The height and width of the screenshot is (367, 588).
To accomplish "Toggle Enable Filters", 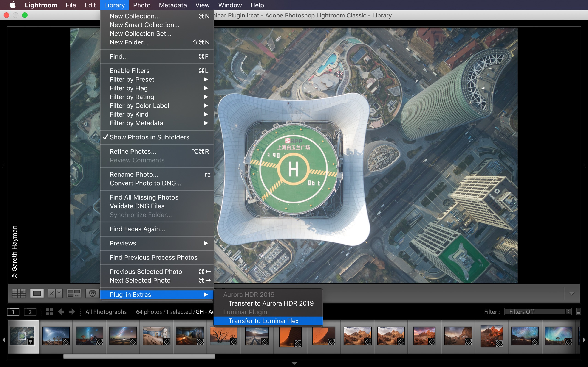I will click(130, 71).
